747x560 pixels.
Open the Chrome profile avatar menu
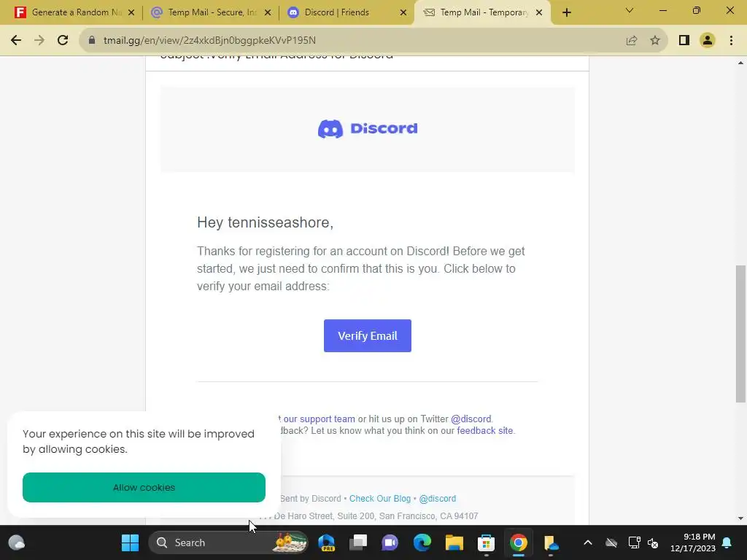pos(708,41)
